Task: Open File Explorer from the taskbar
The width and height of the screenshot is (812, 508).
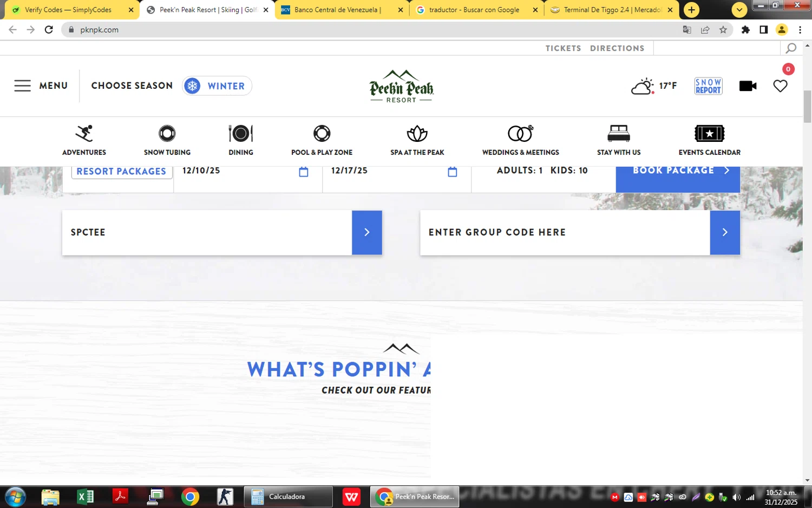Action: [x=50, y=497]
